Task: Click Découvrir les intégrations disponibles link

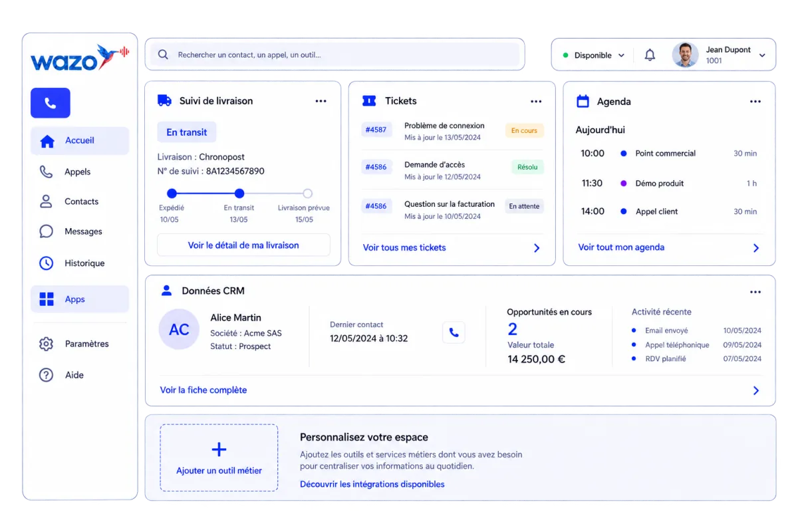Action: point(372,484)
